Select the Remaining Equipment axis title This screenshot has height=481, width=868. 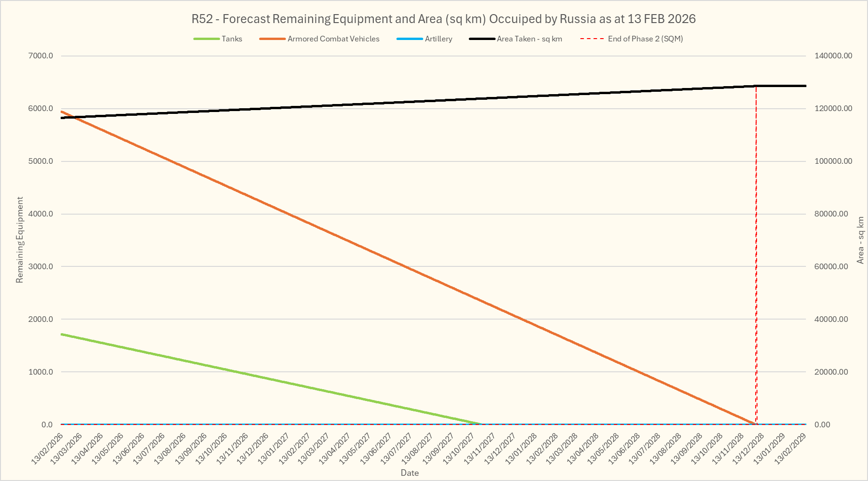point(19,240)
